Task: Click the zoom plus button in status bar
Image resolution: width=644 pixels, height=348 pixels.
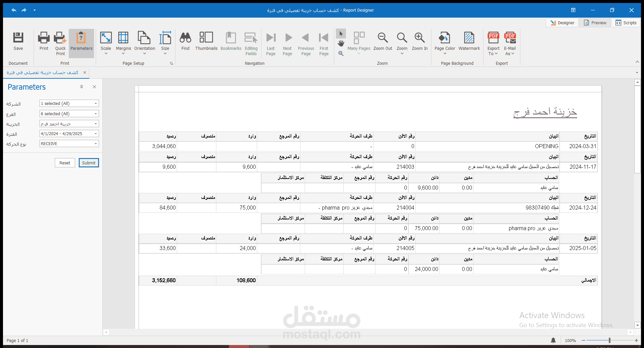Action: [x=636, y=340]
